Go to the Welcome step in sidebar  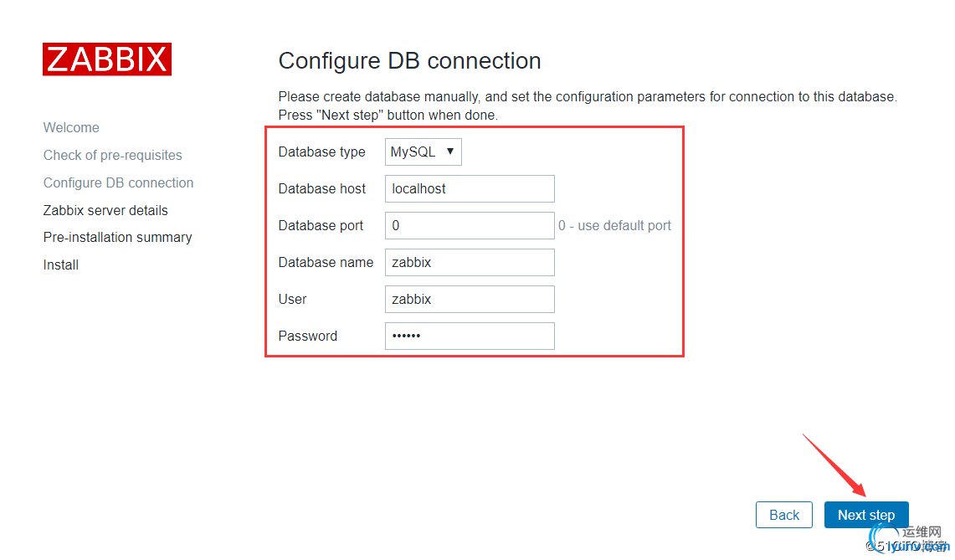coord(71,127)
